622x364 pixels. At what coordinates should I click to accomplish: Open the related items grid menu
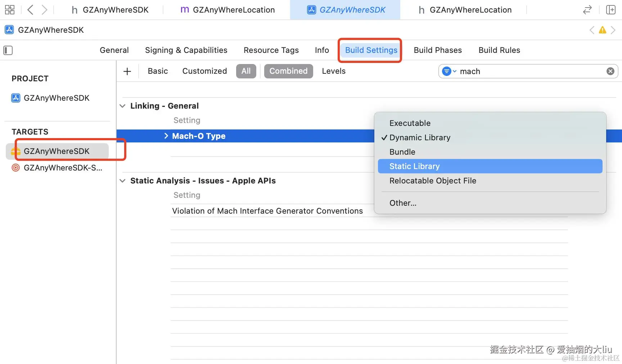click(x=10, y=10)
